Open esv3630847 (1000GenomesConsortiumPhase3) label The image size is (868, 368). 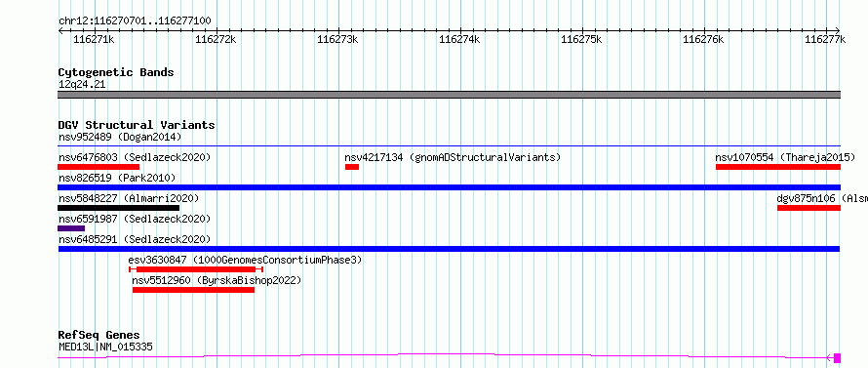pyautogui.click(x=245, y=260)
